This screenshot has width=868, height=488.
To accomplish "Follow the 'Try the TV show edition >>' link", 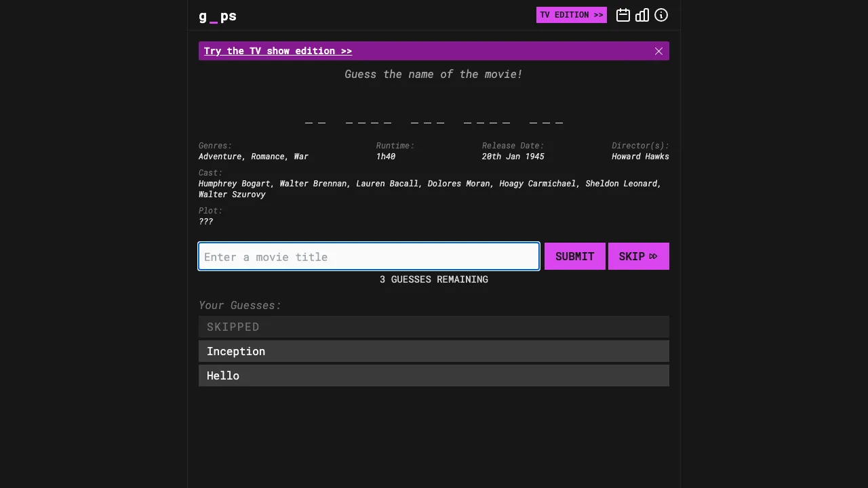I will coord(278,51).
